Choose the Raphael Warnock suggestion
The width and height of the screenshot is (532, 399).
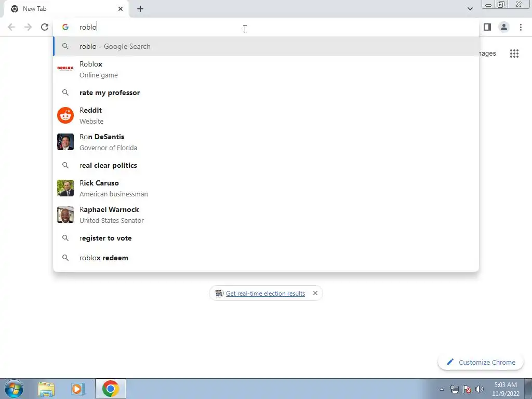266,215
